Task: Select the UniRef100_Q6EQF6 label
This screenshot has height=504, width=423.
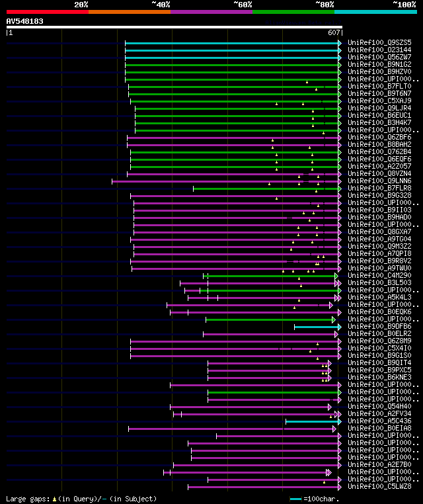Action: tap(379, 159)
